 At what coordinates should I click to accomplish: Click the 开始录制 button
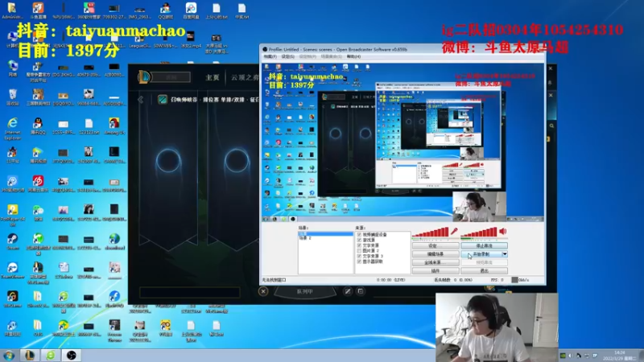481,254
